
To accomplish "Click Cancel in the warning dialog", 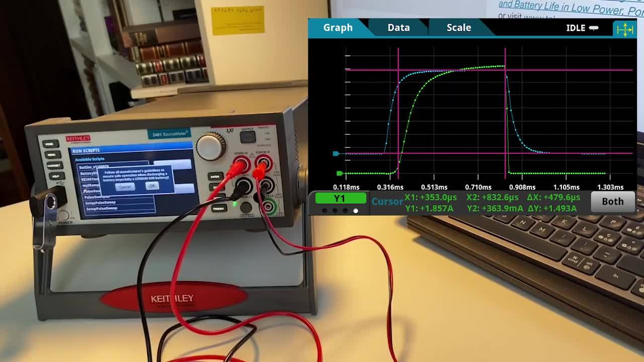I will coord(125,187).
